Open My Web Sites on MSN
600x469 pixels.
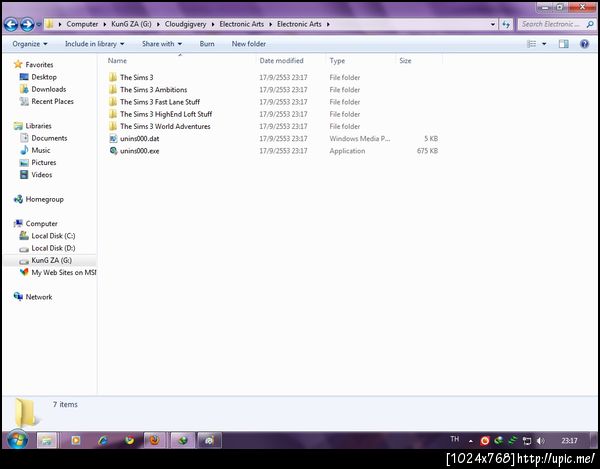(64, 273)
